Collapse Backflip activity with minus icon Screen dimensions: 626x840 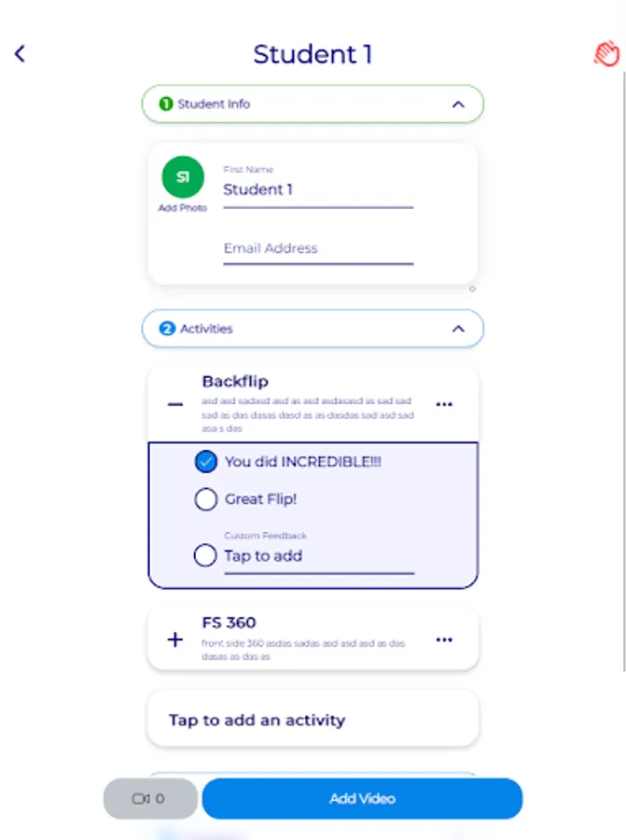pyautogui.click(x=174, y=404)
